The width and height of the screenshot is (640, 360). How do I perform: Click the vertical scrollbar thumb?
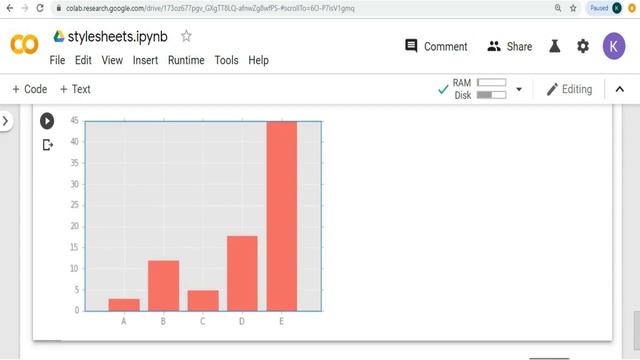click(x=637, y=330)
